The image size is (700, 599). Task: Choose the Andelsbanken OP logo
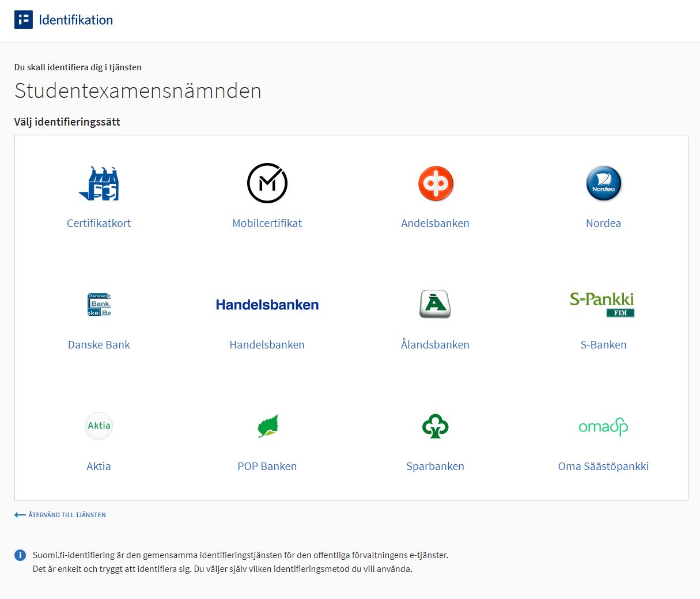coord(436,184)
